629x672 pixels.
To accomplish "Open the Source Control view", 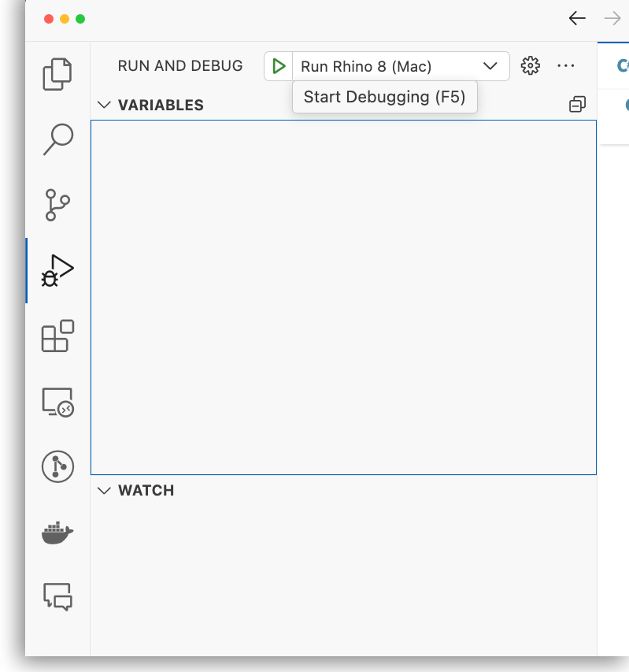I will click(x=57, y=205).
